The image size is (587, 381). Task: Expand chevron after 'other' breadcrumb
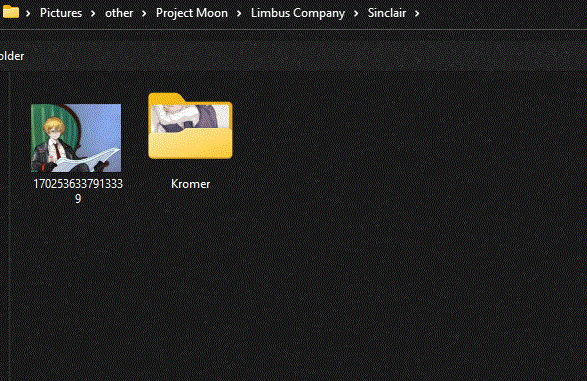coord(144,13)
